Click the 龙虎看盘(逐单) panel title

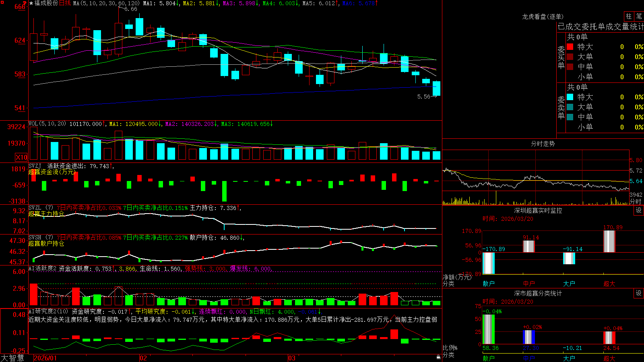point(543,16)
